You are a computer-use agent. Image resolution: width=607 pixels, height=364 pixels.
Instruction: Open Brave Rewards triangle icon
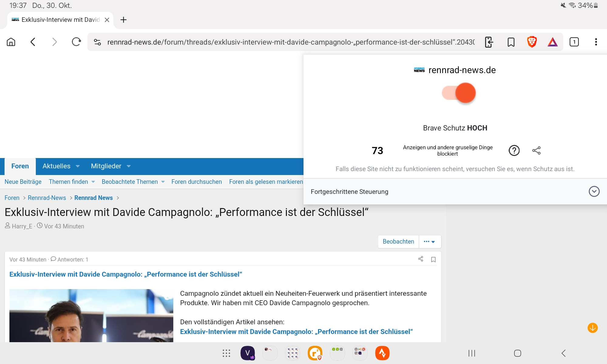[x=552, y=42]
